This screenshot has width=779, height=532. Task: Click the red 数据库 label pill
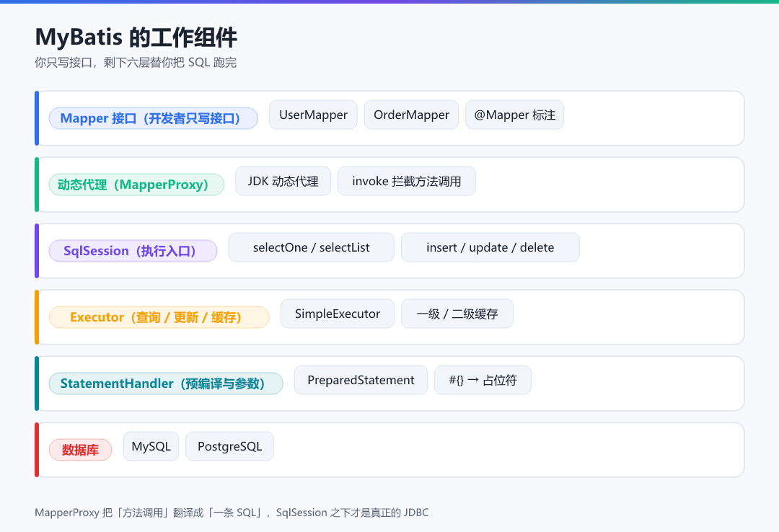point(81,450)
